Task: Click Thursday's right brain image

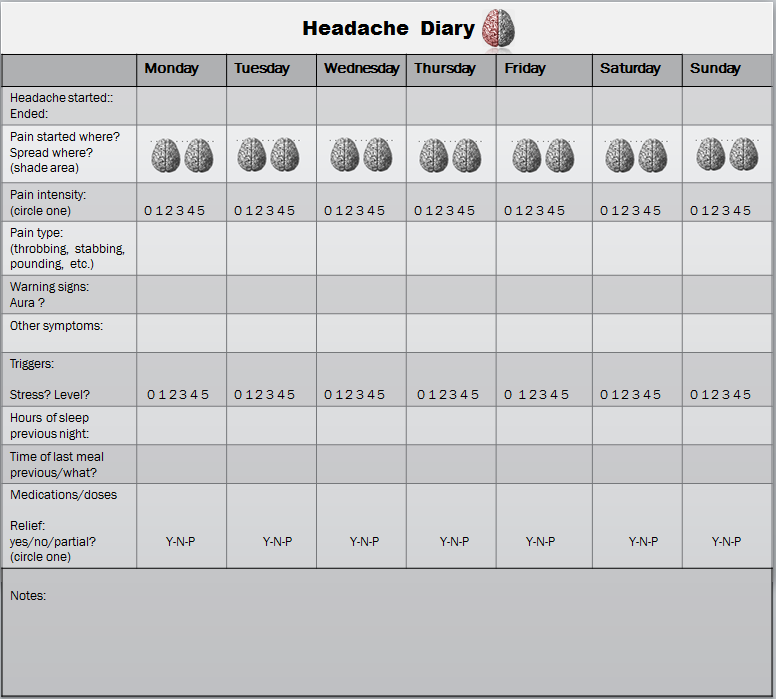Action: click(467, 155)
